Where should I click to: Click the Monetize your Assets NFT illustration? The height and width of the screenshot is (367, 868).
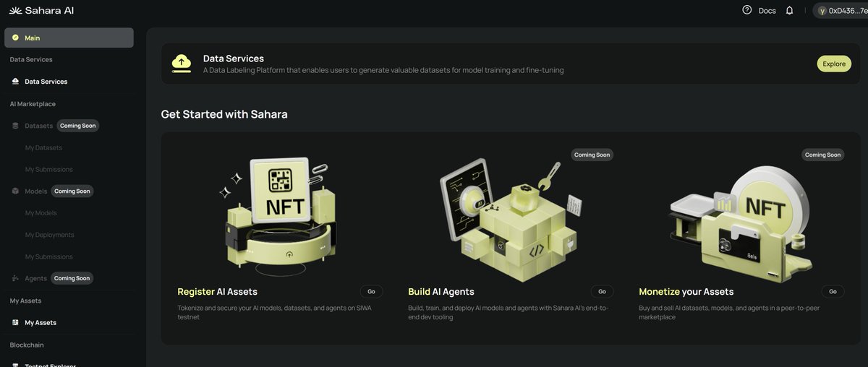(740, 223)
